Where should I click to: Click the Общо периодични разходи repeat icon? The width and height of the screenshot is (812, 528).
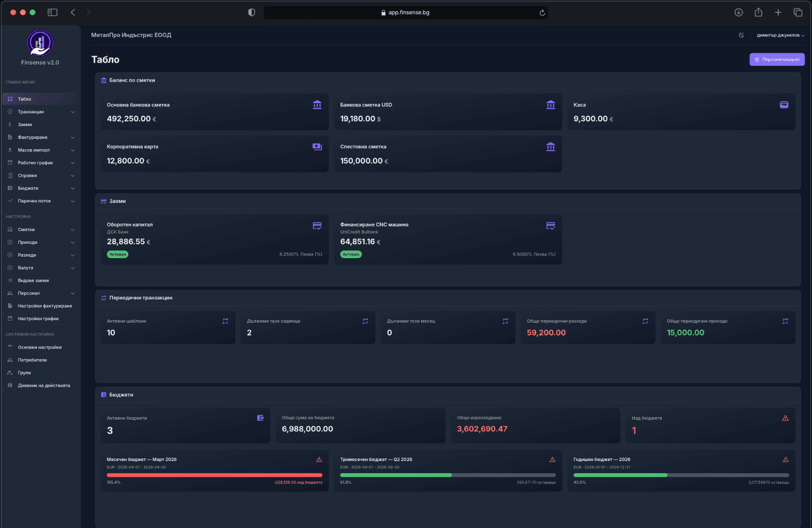pyautogui.click(x=645, y=321)
